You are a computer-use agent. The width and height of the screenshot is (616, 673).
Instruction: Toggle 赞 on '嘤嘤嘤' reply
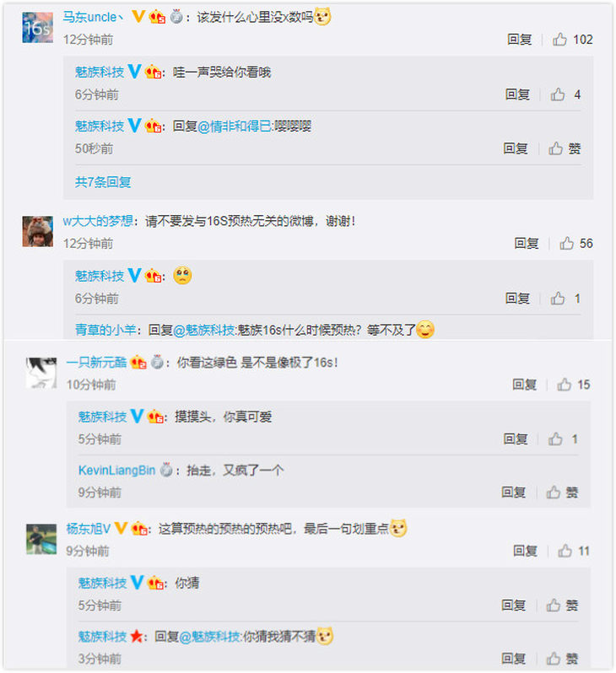565,148
